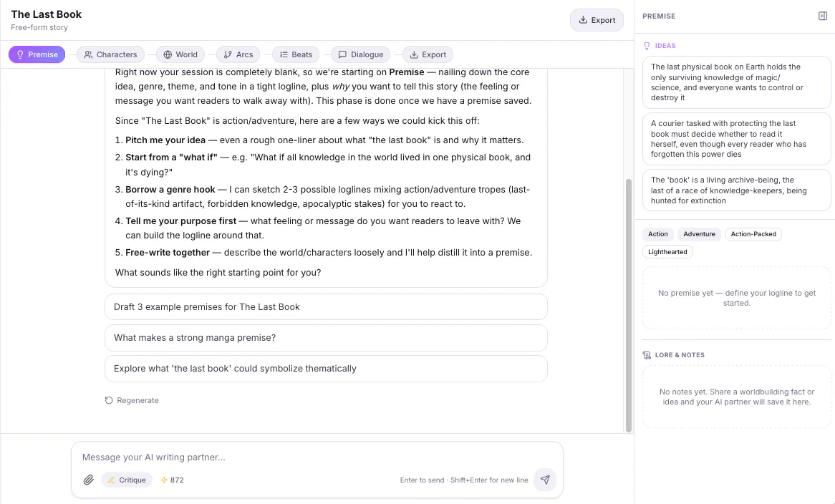The image size is (835, 504).
Task: Click the Export button in the header
Action: point(597,20)
